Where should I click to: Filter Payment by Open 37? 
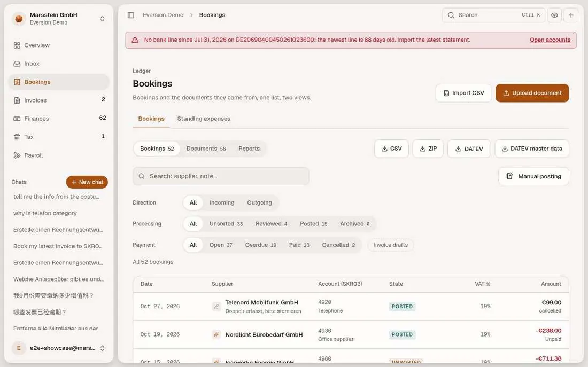[221, 245]
